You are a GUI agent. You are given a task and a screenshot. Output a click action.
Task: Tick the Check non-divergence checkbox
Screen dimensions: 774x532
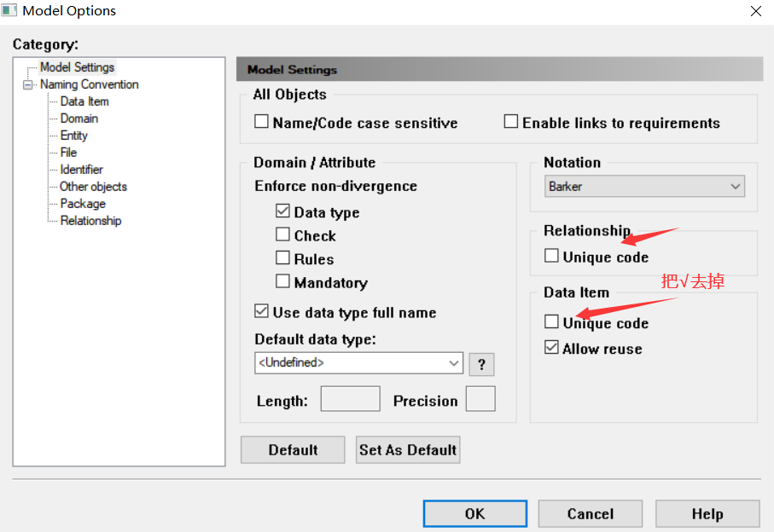pos(282,234)
